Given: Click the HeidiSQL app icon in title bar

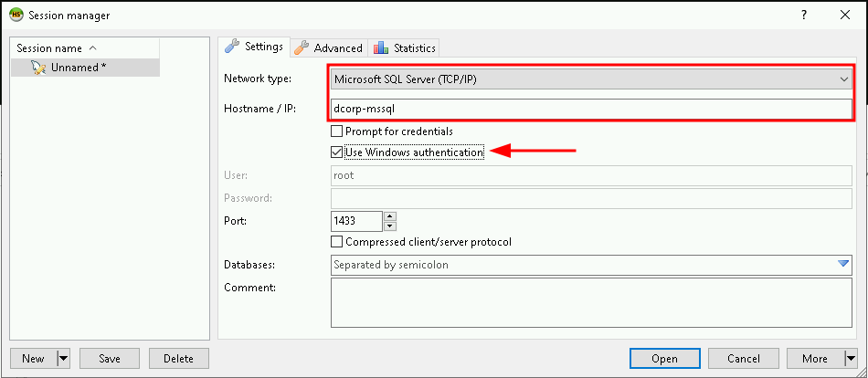Looking at the screenshot, I should [16, 15].
